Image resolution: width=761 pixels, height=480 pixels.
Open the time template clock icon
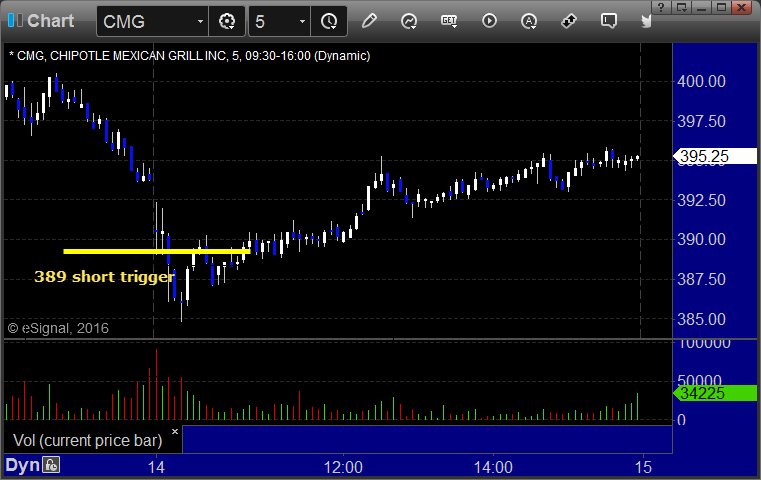329,21
